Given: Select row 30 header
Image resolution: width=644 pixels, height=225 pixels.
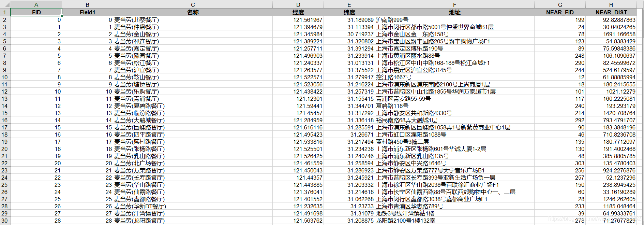Looking at the screenshot, I should click(x=5, y=221).
